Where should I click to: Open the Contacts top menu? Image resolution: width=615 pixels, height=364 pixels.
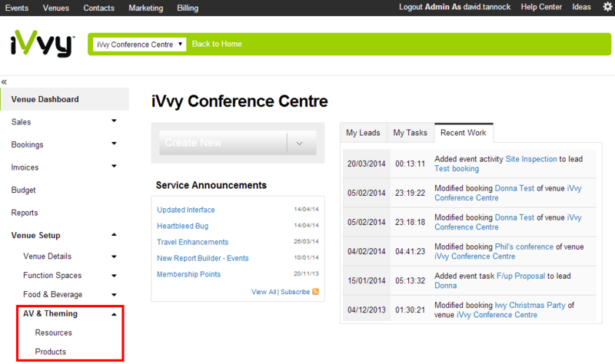point(99,8)
